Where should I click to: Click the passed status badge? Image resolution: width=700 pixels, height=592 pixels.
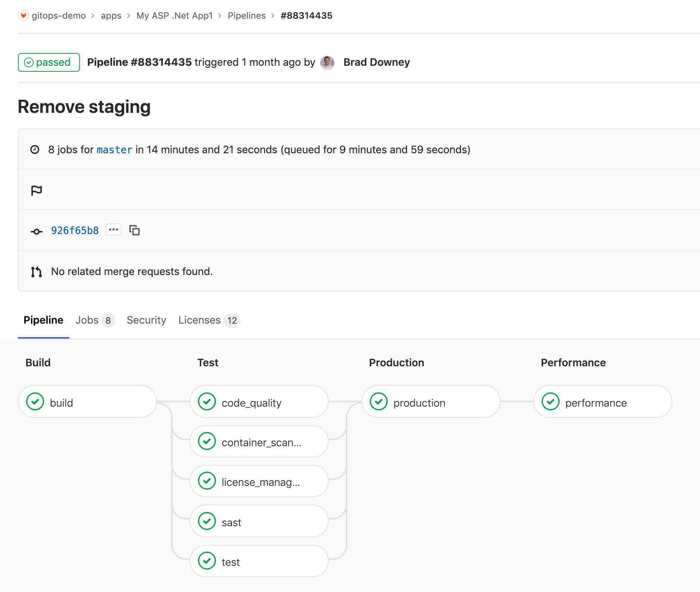[49, 62]
